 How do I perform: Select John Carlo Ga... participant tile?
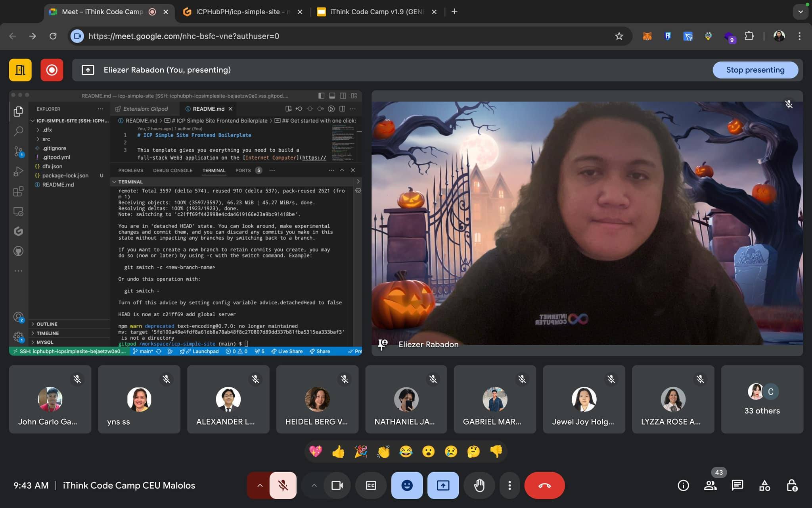point(50,399)
